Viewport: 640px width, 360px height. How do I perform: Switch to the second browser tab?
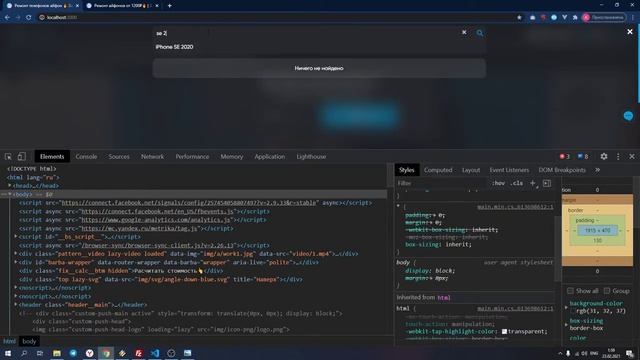(x=121, y=6)
